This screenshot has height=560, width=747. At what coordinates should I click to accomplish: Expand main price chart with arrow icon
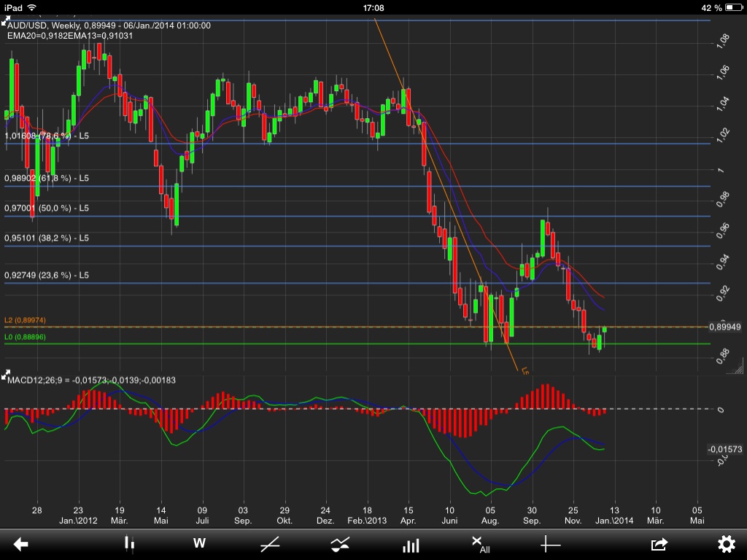click(x=5, y=21)
